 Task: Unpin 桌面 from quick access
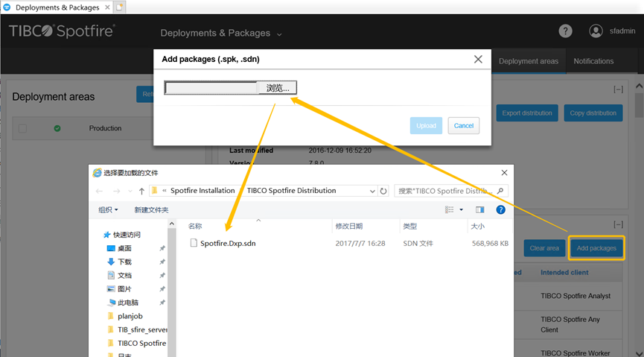coord(162,248)
